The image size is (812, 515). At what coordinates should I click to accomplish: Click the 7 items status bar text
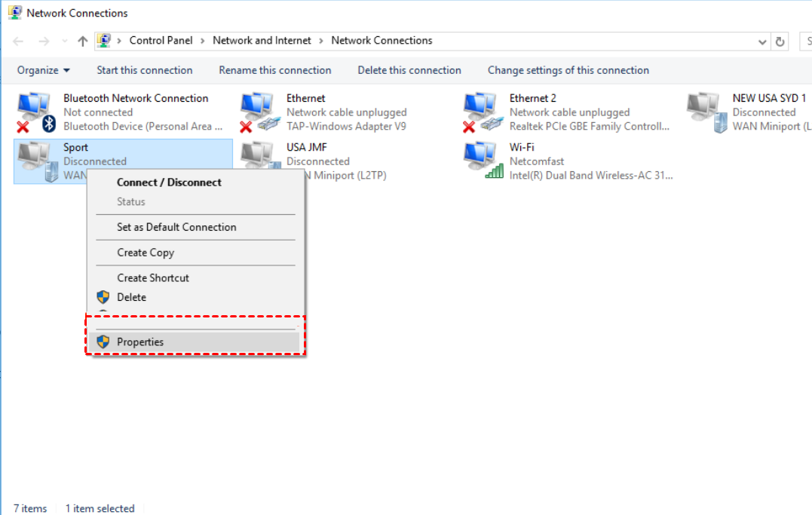pos(30,508)
